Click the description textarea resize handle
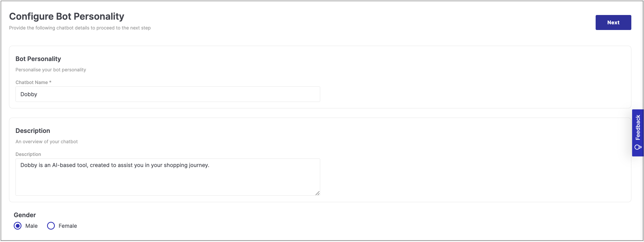The image size is (644, 242). 317,193
